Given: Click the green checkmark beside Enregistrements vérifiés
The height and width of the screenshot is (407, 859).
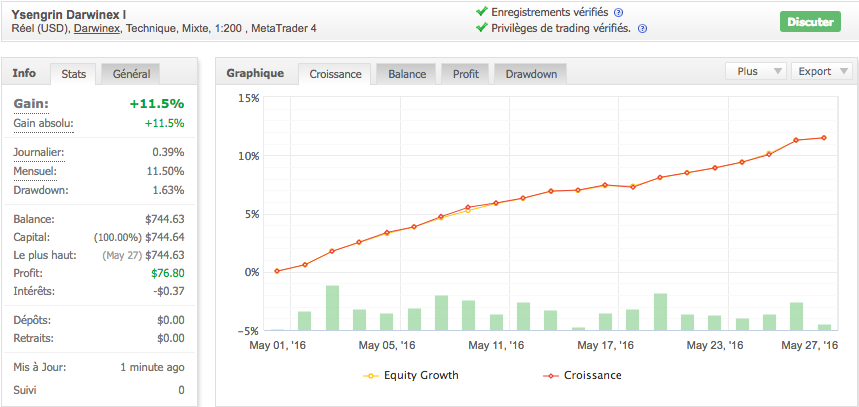Looking at the screenshot, I should tap(482, 12).
